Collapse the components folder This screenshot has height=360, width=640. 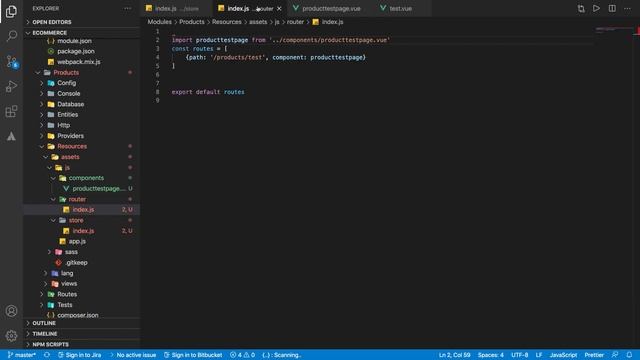[x=82, y=178]
